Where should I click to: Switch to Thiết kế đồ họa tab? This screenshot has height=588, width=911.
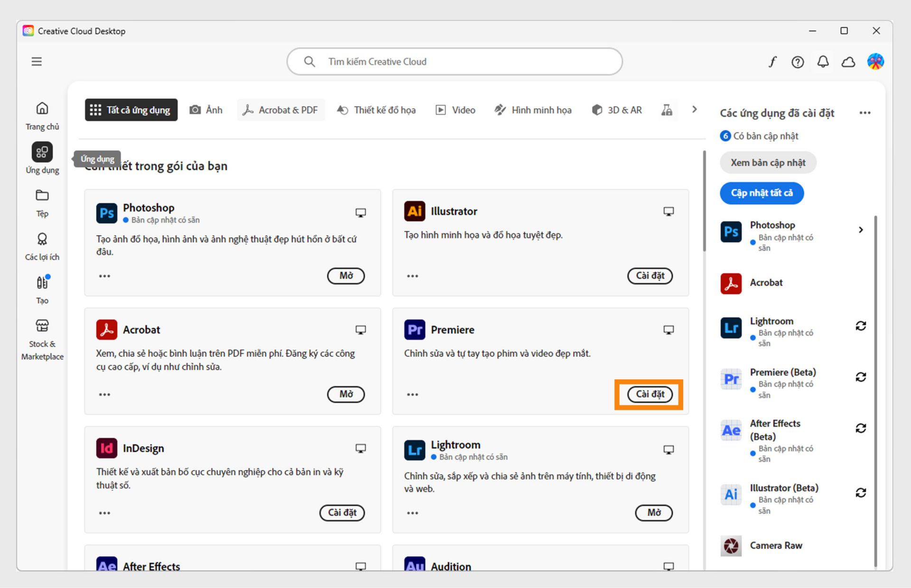point(376,110)
